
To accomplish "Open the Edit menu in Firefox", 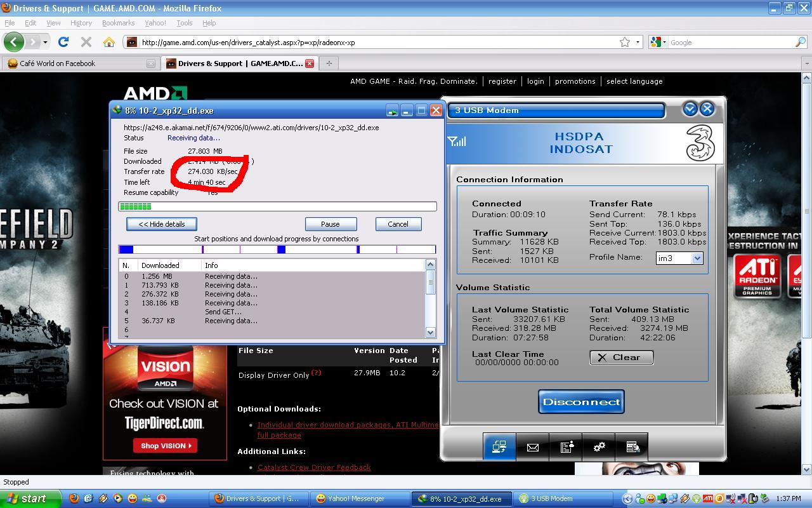I will tap(30, 23).
